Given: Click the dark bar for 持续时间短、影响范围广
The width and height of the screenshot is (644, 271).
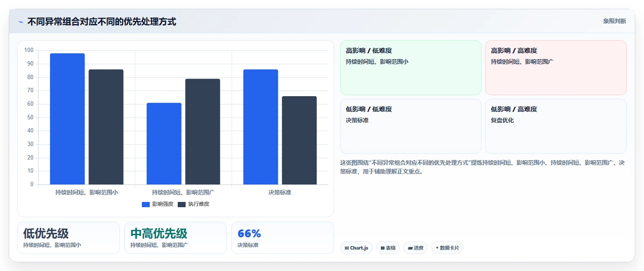Looking at the screenshot, I should pyautogui.click(x=203, y=132).
